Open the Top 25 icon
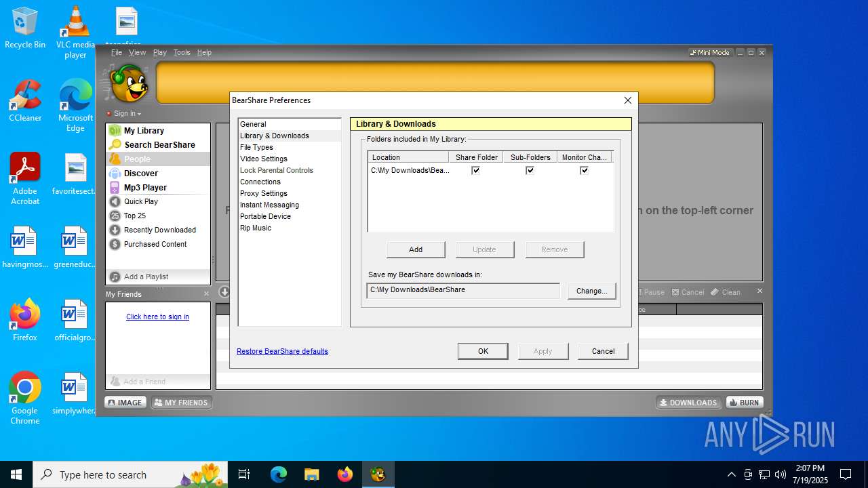The width and height of the screenshot is (868, 488). 115,216
